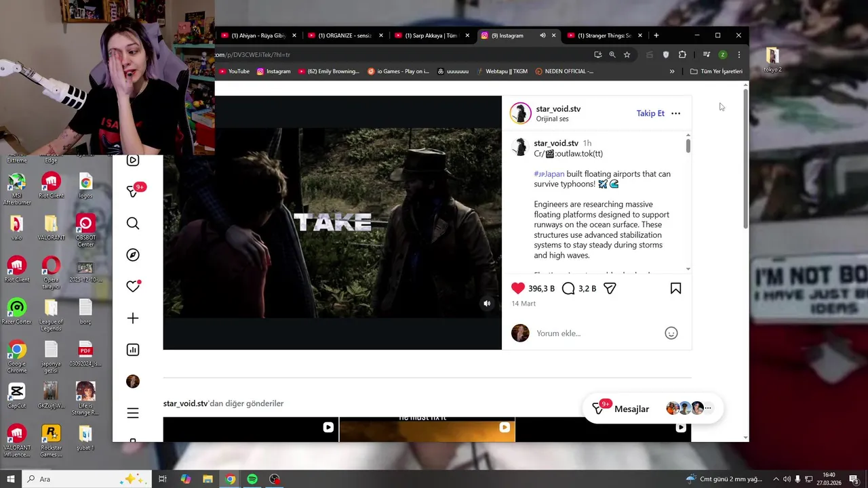Show hidden system tray icons chevron
This screenshot has height=488, width=868.
[x=776, y=479]
